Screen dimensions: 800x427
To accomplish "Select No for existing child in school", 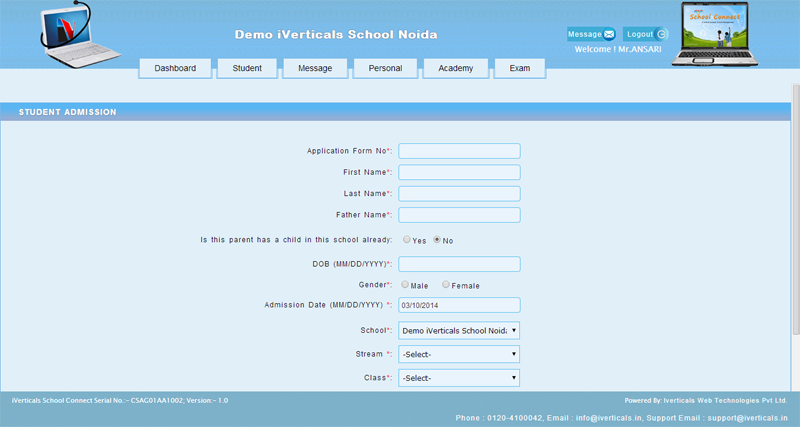I will (437, 240).
